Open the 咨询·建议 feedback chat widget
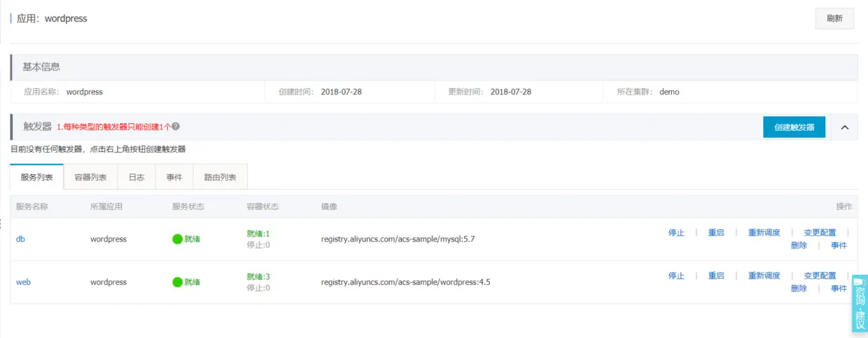Viewport: 868px width, 338px height. 860,303
